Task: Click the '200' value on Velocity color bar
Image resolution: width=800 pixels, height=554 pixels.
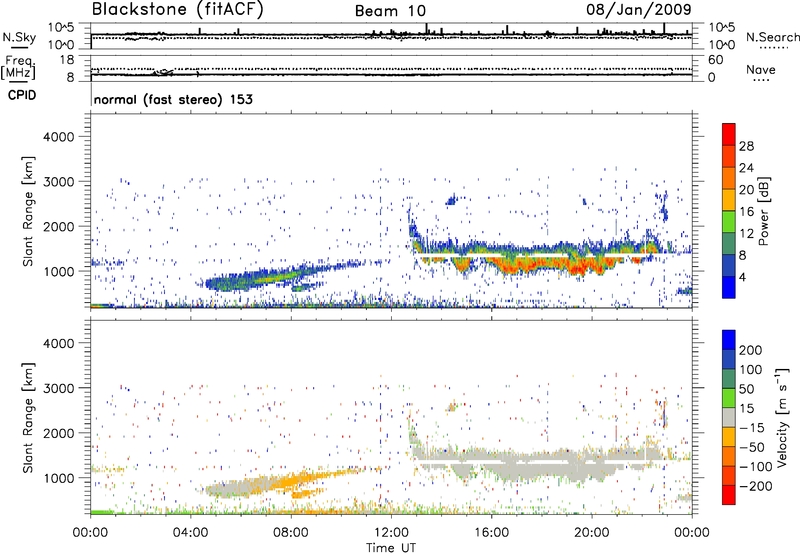Action: click(751, 350)
